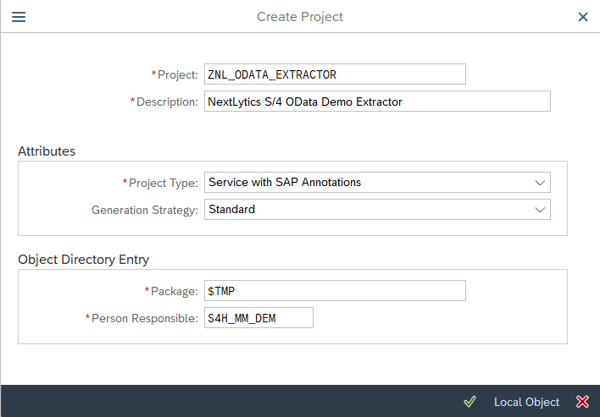Image resolution: width=600 pixels, height=417 pixels.
Task: Select the Package input field
Action: (335, 291)
